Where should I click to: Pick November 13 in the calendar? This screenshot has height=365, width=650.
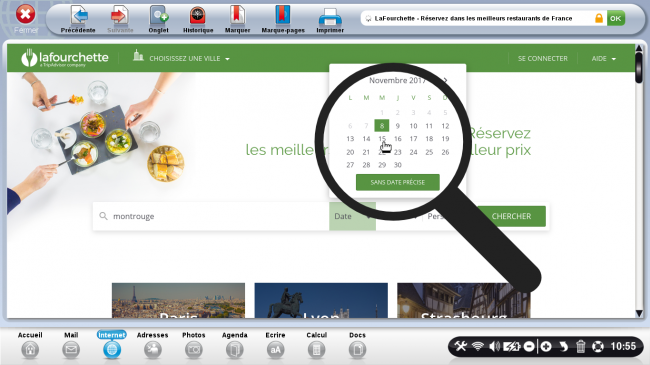[350, 139]
